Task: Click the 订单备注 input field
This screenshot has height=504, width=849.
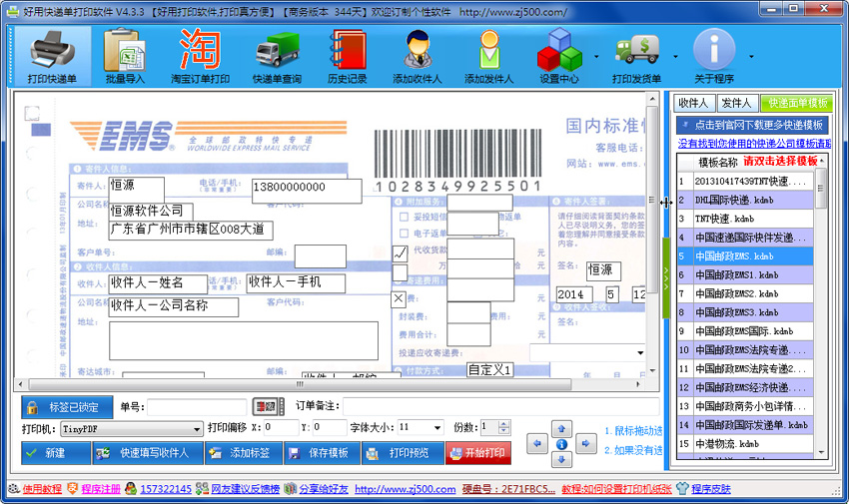Action: 500,406
